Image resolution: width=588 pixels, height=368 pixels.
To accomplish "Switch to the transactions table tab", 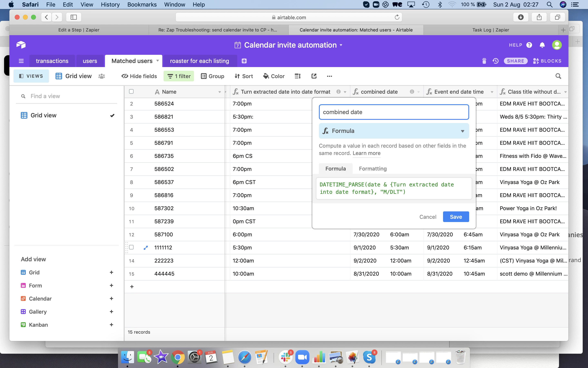I will (x=52, y=61).
